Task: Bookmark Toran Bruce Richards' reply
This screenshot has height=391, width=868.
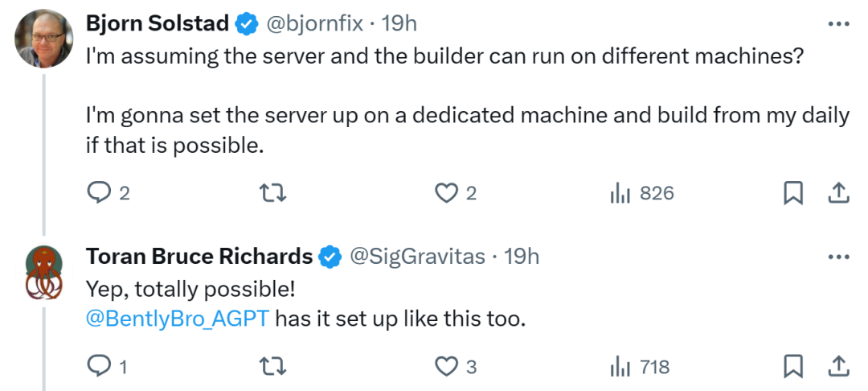Action: click(x=792, y=367)
